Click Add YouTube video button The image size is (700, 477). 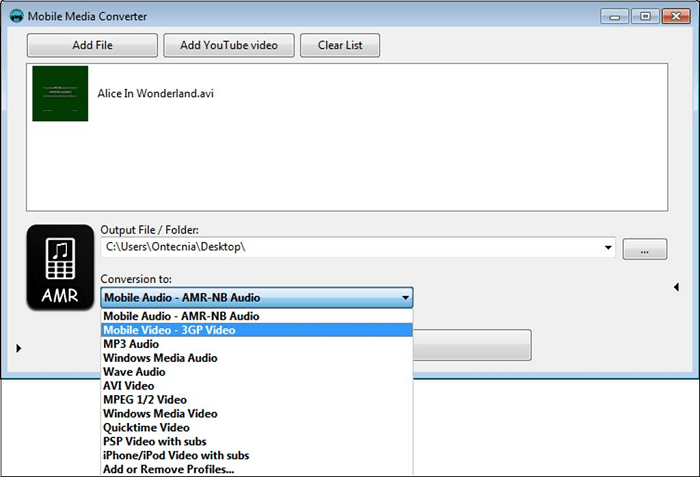[229, 45]
